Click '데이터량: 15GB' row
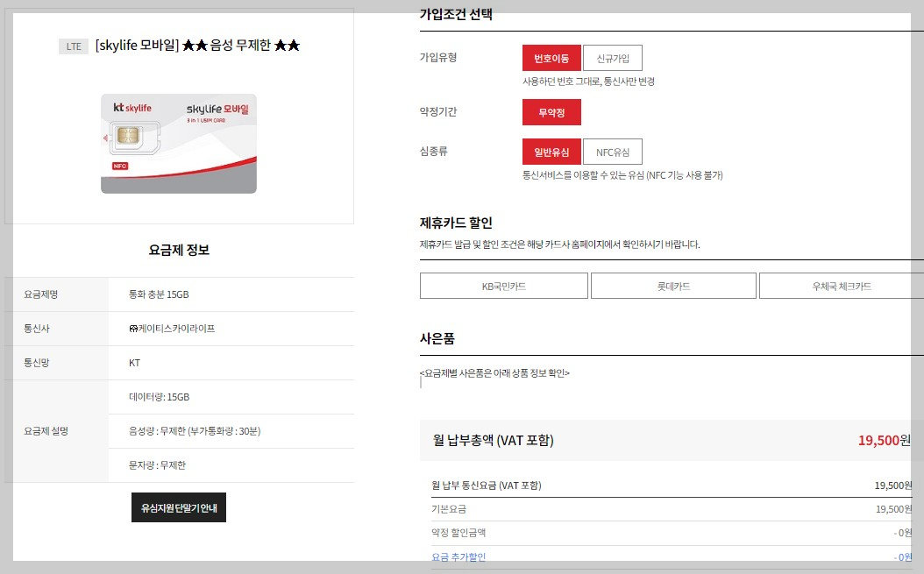Image resolution: width=924 pixels, height=574 pixels. [x=231, y=397]
